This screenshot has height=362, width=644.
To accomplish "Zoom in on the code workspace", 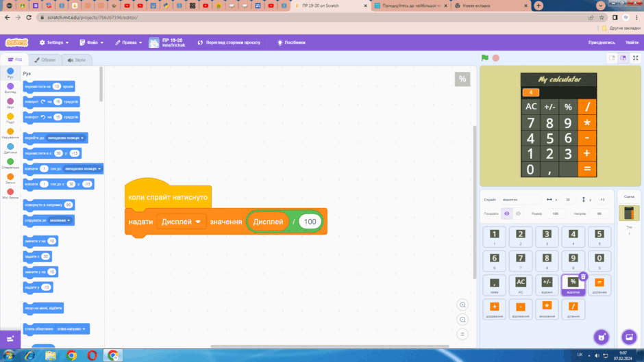I will (x=462, y=305).
